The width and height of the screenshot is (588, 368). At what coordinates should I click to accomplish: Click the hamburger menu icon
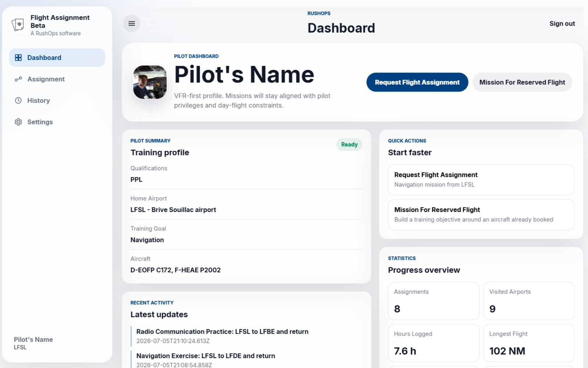pyautogui.click(x=132, y=24)
